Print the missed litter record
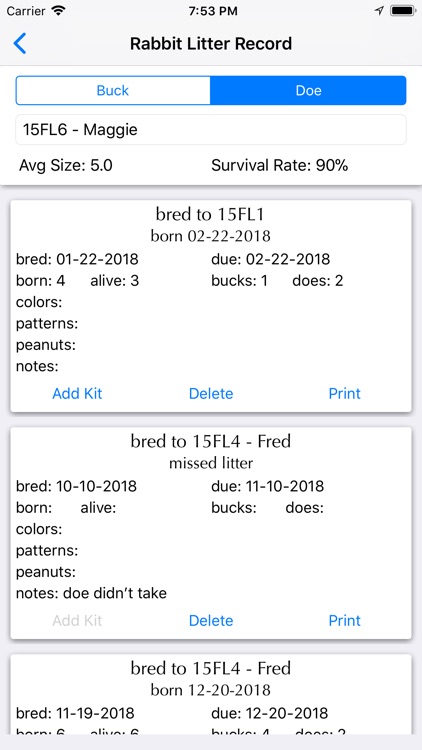The width and height of the screenshot is (422, 750). (x=344, y=620)
